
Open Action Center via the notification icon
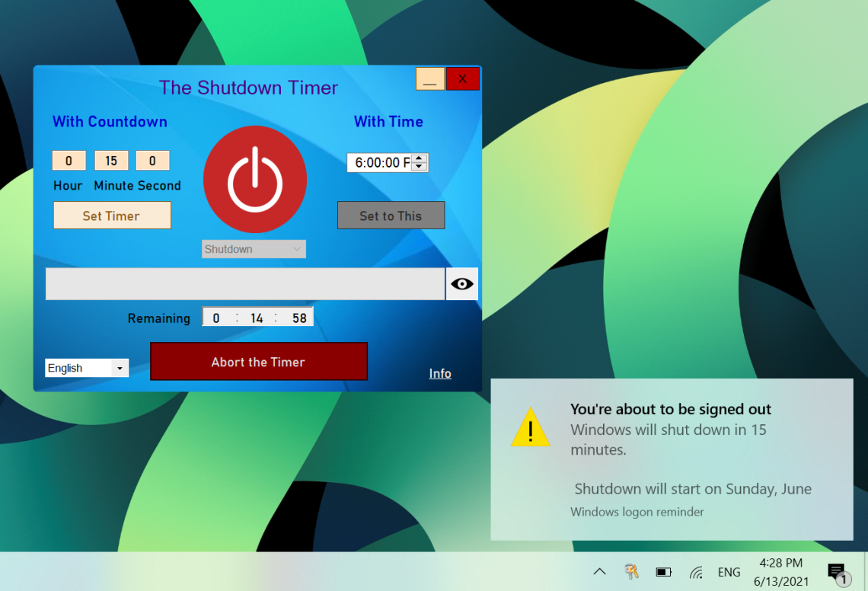point(835,571)
